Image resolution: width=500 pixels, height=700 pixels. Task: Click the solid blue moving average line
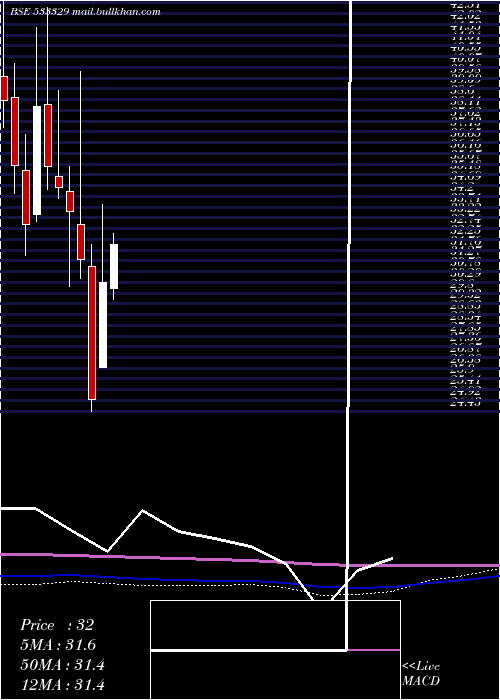250,582
